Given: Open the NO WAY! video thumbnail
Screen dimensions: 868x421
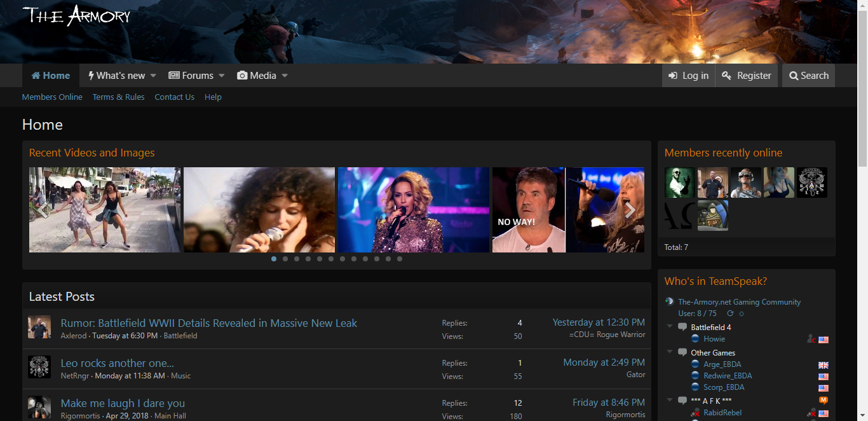Looking at the screenshot, I should click(x=529, y=210).
